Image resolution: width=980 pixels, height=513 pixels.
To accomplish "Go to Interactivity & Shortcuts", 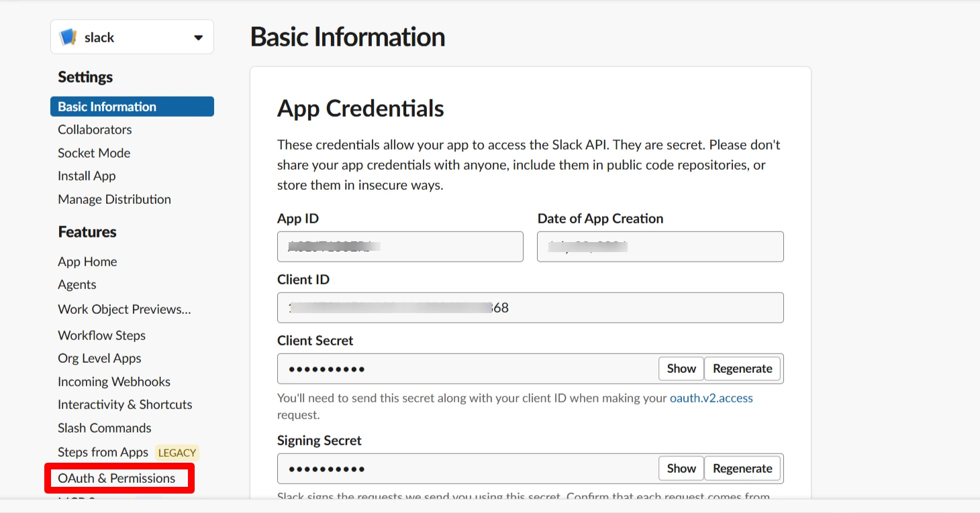I will pyautogui.click(x=125, y=404).
